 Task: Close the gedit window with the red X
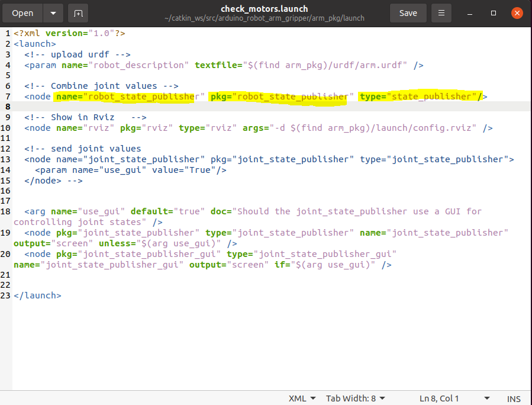click(x=517, y=13)
